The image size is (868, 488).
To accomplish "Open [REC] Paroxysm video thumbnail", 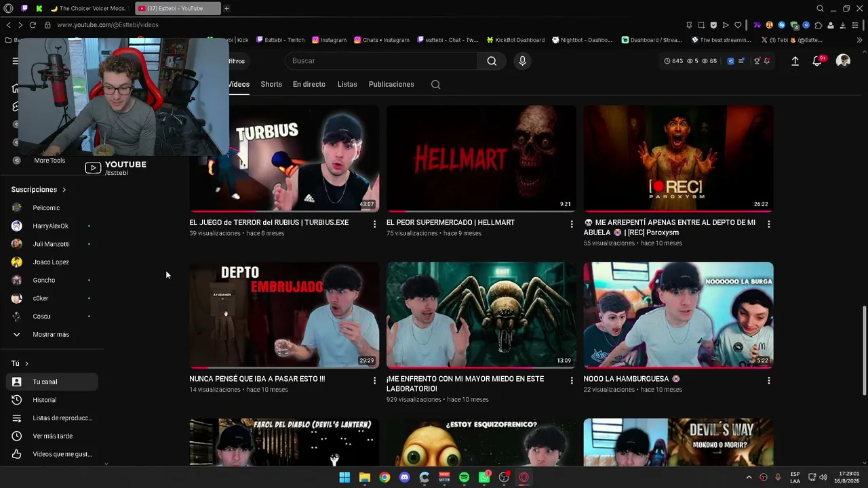I will pos(678,159).
